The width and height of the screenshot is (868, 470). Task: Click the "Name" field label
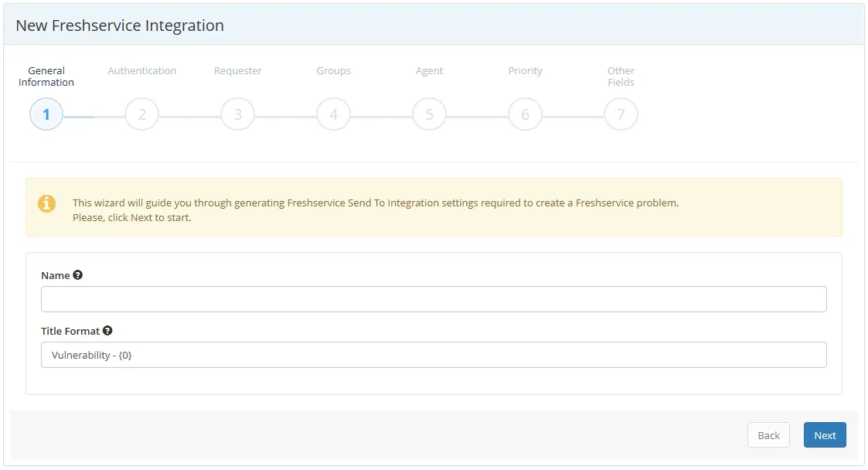pos(56,276)
